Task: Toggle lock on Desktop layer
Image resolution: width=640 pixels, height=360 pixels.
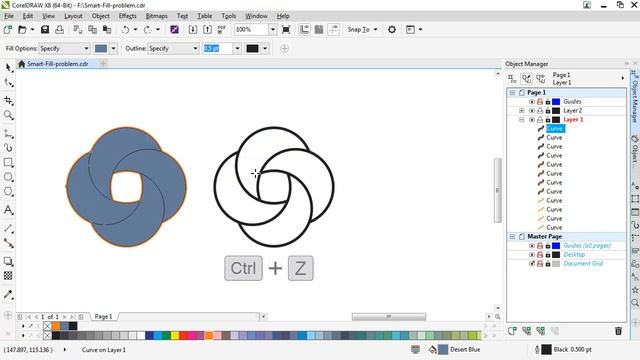Action: point(548,255)
